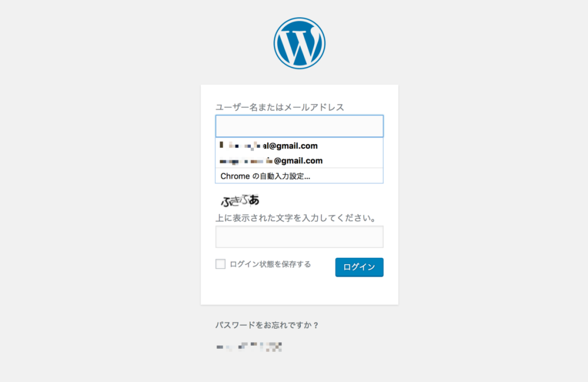Screen dimensions: 588x382
Task: Click empty white area below the login button
Action: coord(299,291)
